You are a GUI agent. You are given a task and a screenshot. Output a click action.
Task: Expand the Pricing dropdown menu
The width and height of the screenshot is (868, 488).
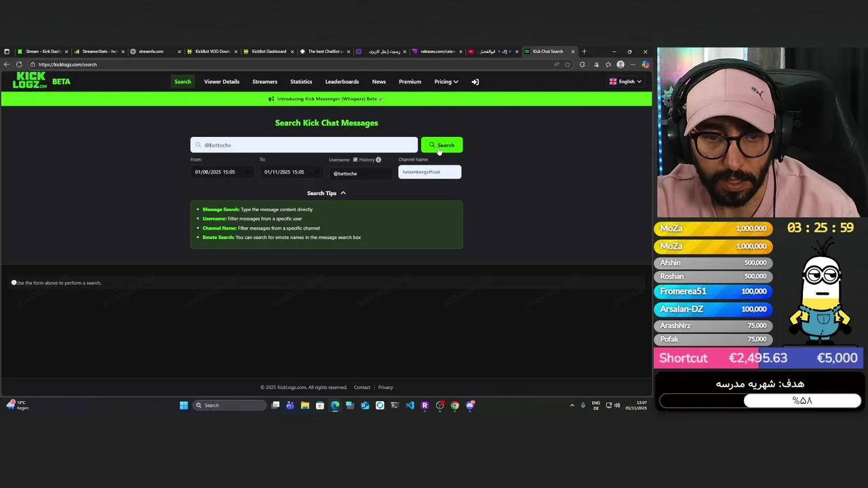click(x=446, y=82)
